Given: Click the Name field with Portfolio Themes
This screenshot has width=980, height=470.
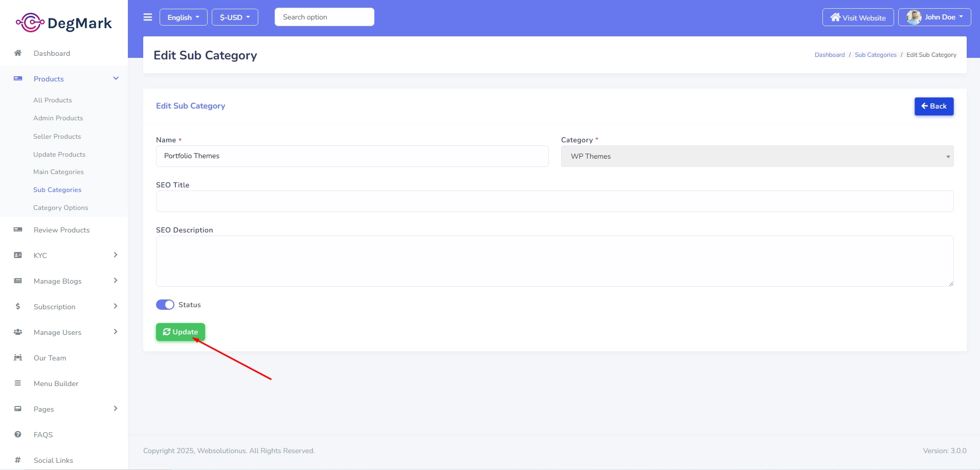Looking at the screenshot, I should coord(352,156).
